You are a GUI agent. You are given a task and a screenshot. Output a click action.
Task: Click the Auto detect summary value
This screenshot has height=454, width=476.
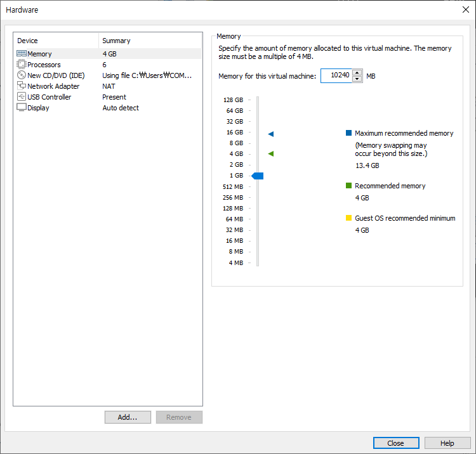121,108
